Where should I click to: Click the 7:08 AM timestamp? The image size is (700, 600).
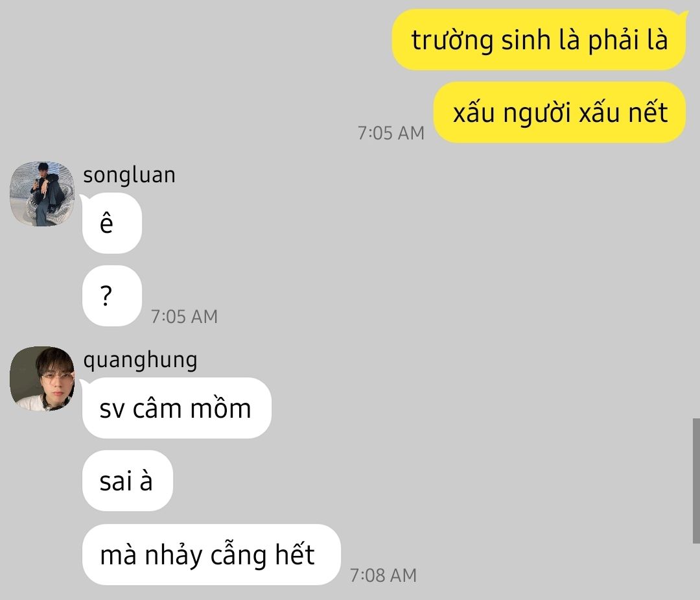tap(383, 575)
